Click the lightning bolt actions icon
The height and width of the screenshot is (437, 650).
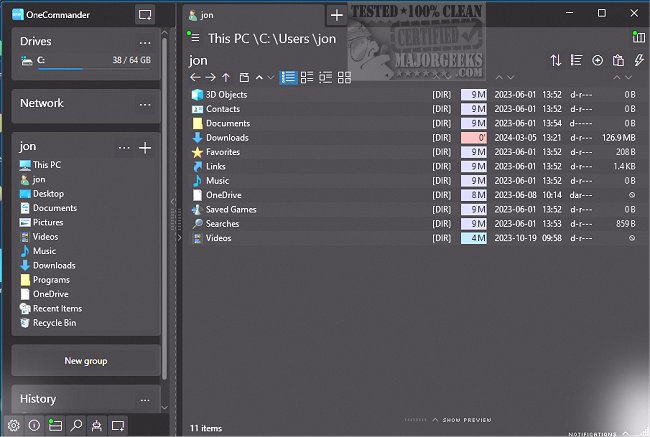640,60
